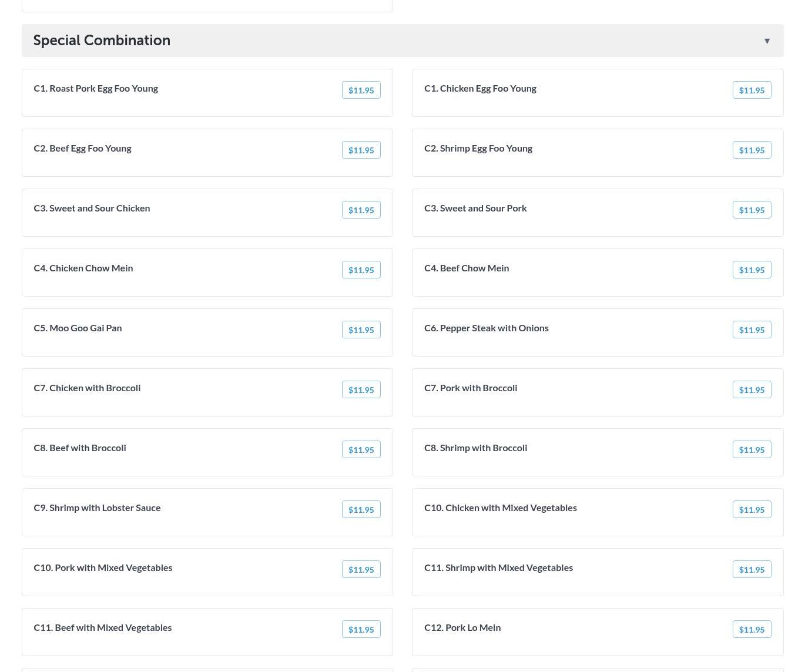Click the Beef Chow Mein price tag
This screenshot has height=672, width=805.
point(752,270)
